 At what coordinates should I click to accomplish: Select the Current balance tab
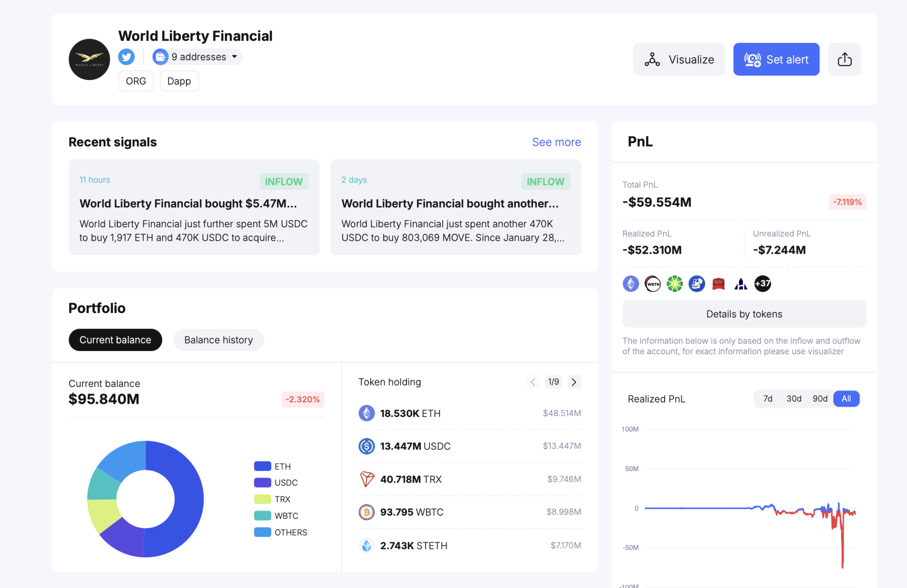[115, 340]
